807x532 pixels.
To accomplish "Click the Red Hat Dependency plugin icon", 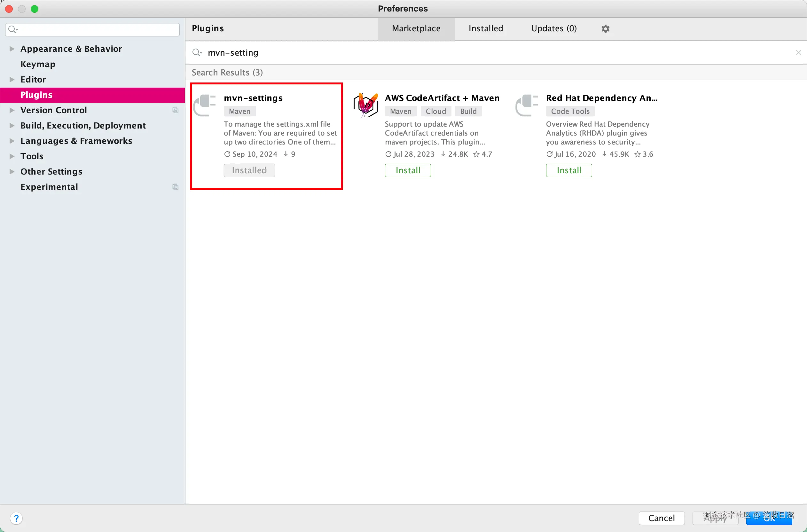I will coord(527,105).
